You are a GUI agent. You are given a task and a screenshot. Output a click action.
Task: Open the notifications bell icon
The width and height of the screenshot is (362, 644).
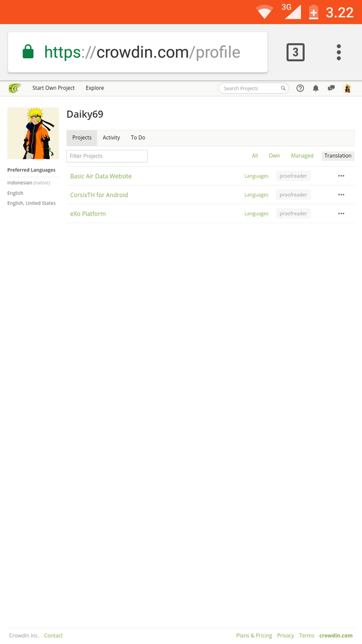pos(316,88)
